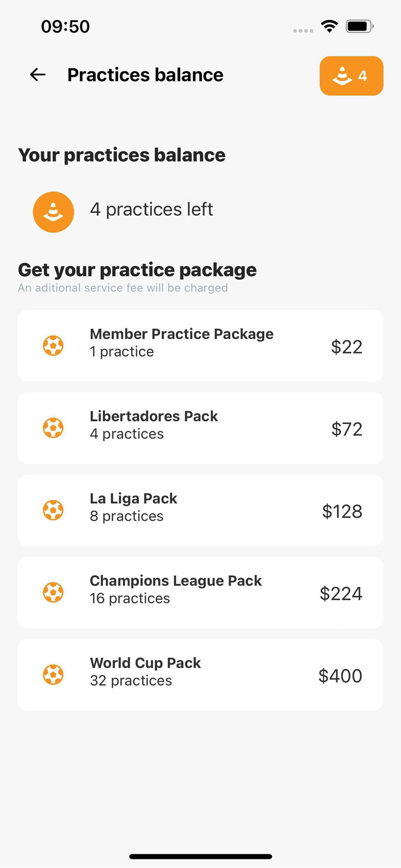Tap the $72 price
This screenshot has width=401, height=868.
pos(347,429)
